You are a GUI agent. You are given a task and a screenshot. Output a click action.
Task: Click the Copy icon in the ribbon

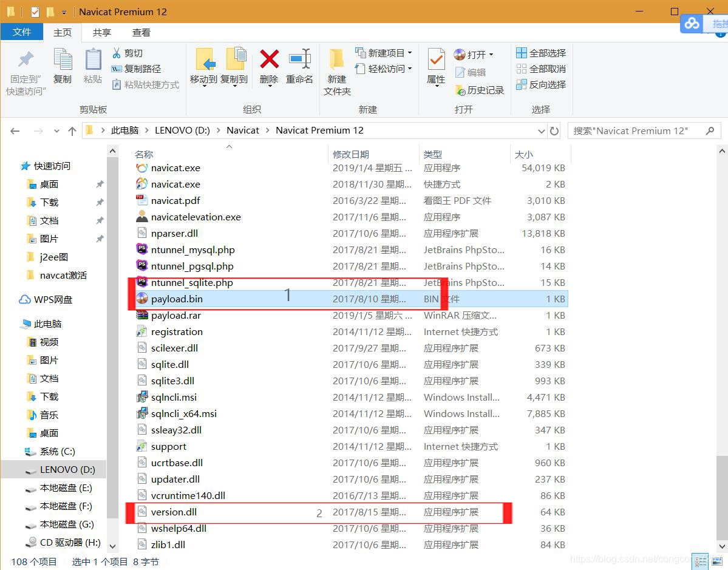click(63, 59)
